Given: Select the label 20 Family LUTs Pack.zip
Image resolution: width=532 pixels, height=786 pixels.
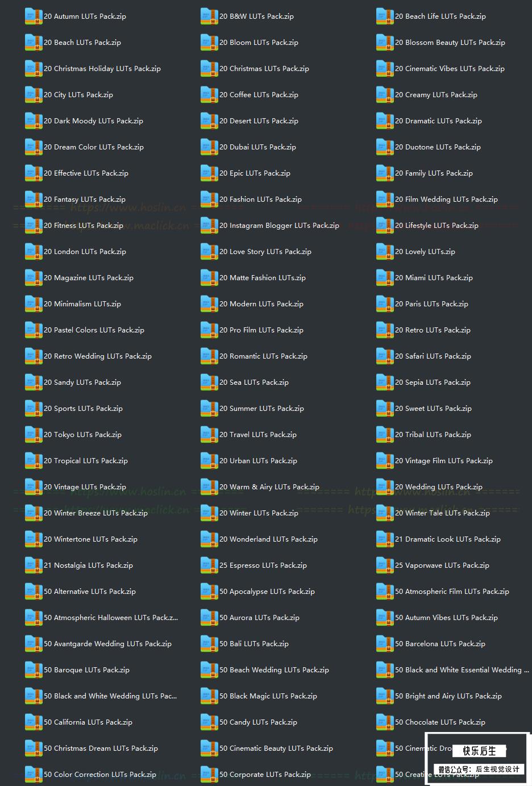Looking at the screenshot, I should [434, 173].
